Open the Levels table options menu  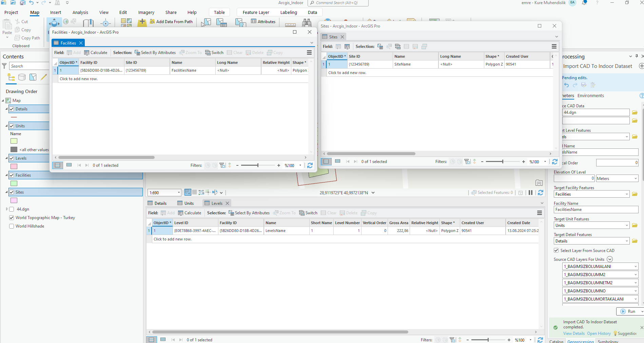(540, 213)
